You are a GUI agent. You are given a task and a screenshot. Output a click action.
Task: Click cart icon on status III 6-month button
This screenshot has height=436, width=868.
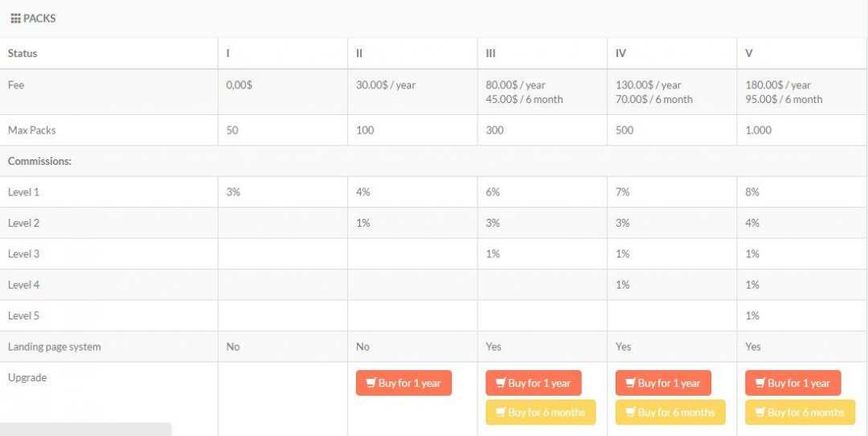click(500, 413)
